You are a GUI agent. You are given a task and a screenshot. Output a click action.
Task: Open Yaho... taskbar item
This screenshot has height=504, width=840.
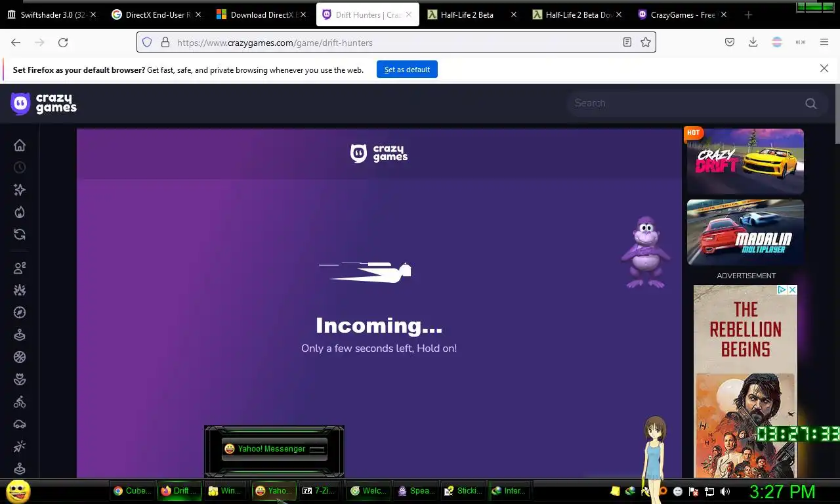click(274, 491)
